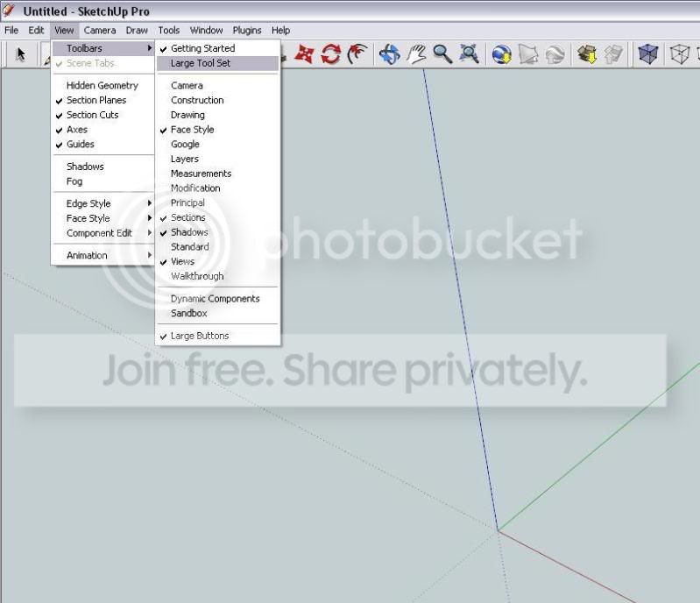Enable the Standard toolbar

218,246
